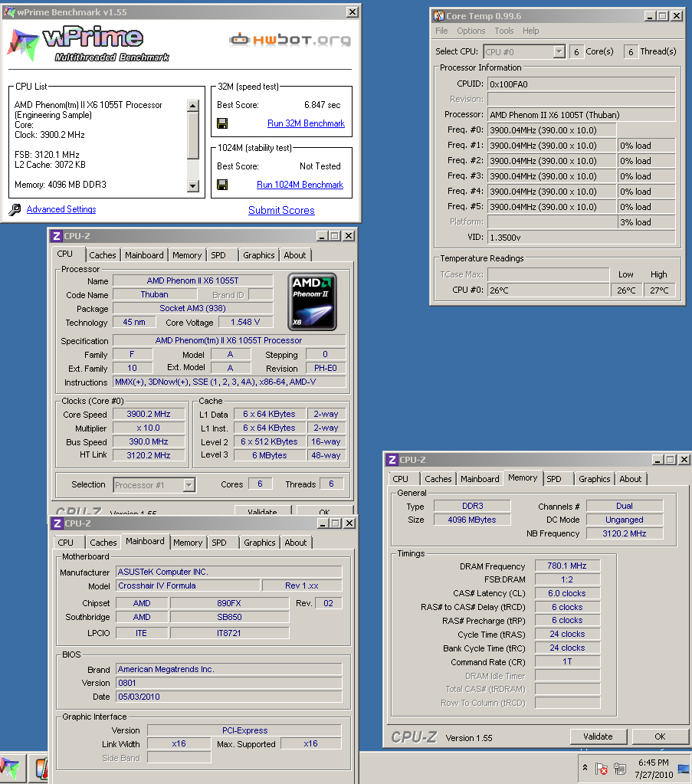Click Validate in the CPU-Z Memory window
The image size is (692, 784).
click(598, 736)
